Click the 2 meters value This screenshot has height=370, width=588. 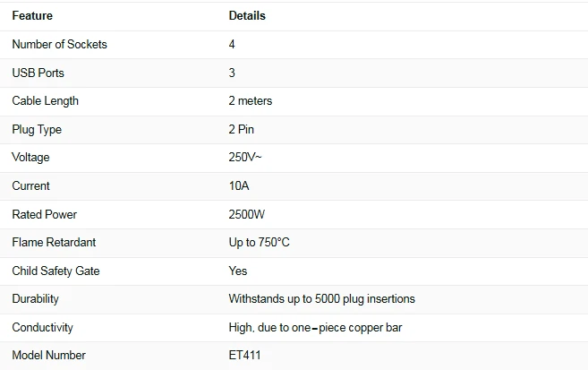point(251,101)
